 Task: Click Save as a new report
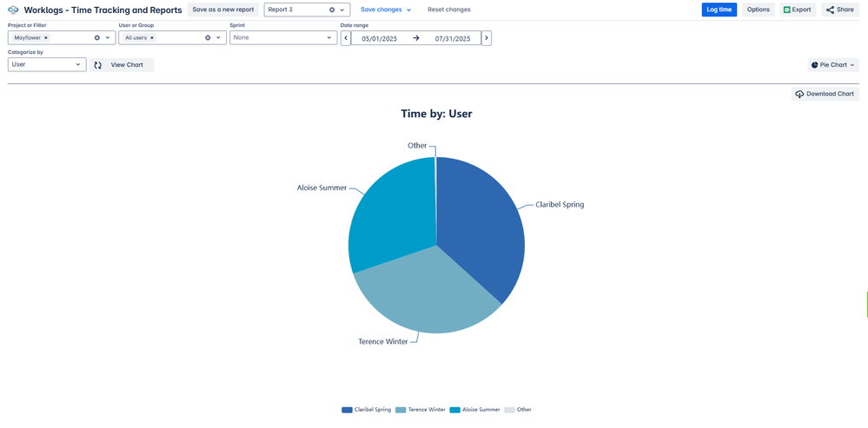coord(223,10)
